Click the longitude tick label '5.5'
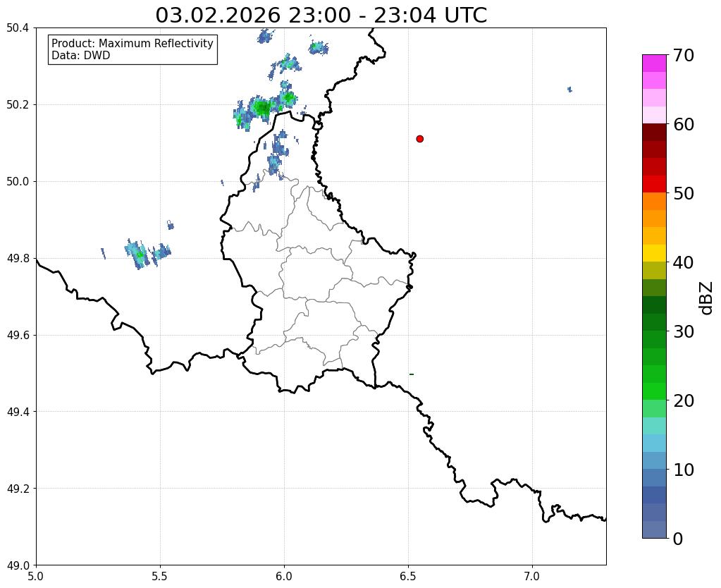The height and width of the screenshot is (588, 721). [x=160, y=577]
